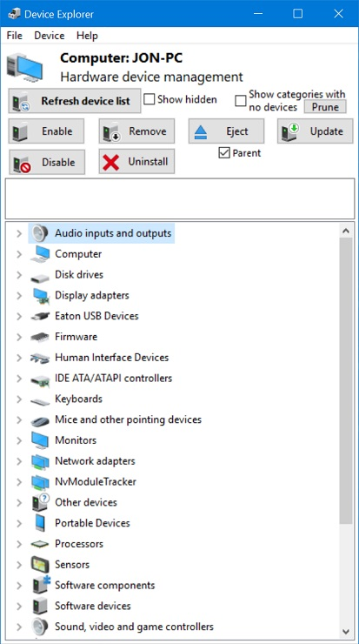Click the Other devices question-mark icon
The height and width of the screenshot is (644, 359).
pyautogui.click(x=40, y=502)
